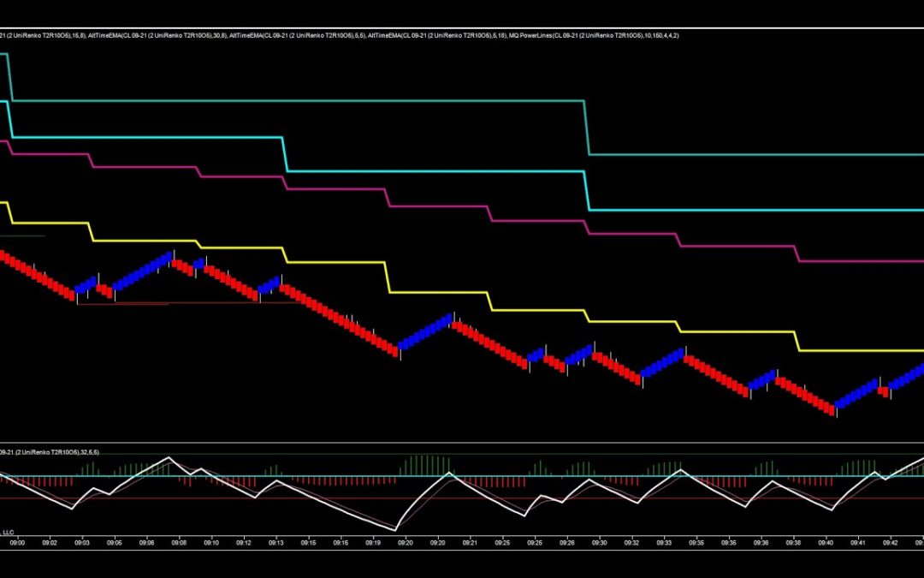Select the 09:40 time axis label
This screenshot has width=924, height=578.
pyautogui.click(x=826, y=542)
